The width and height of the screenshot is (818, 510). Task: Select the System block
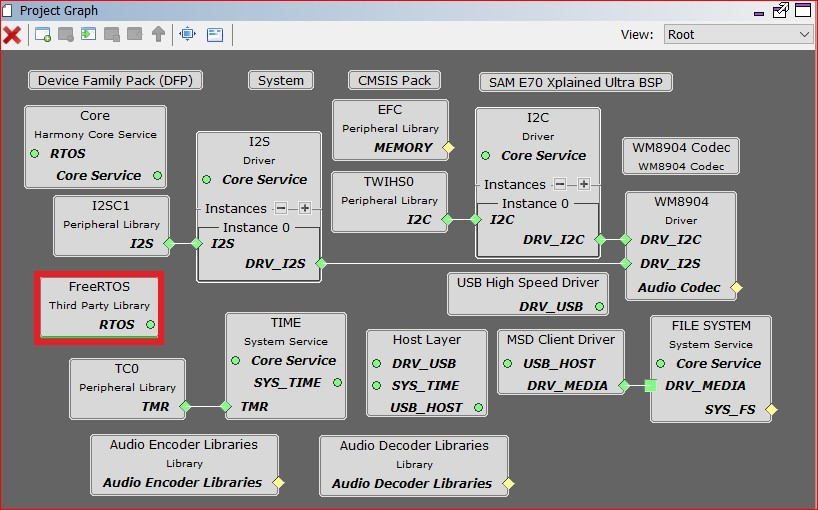tap(281, 81)
